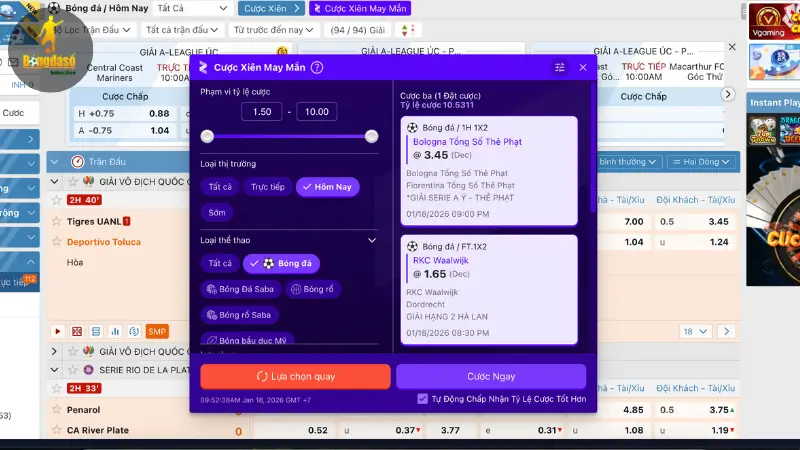Click the right arrow next to match cards
The height and width of the screenshot is (450, 800).
tap(729, 95)
